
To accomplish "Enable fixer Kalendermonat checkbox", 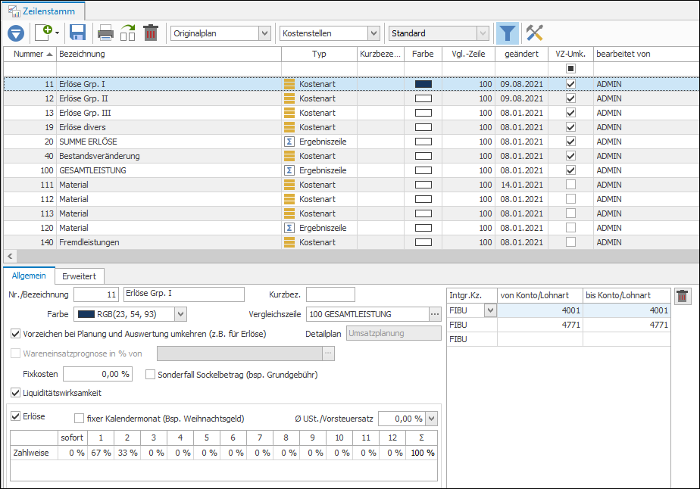I will tap(79, 418).
